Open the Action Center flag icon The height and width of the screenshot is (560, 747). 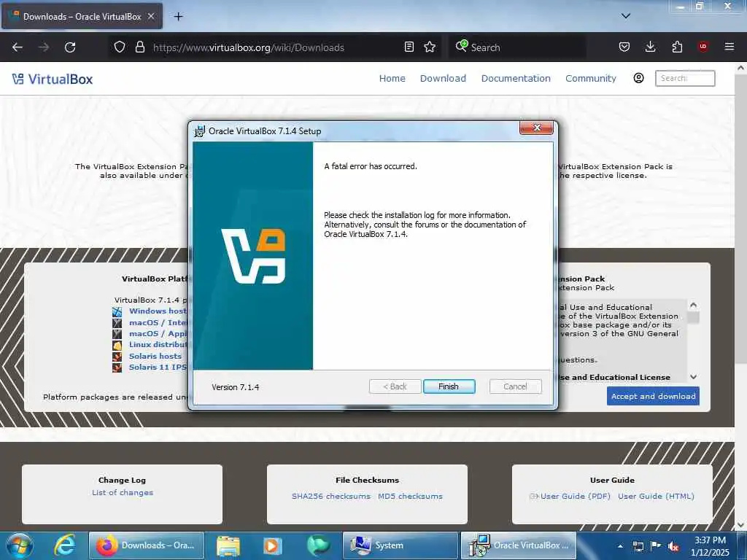pos(656,546)
